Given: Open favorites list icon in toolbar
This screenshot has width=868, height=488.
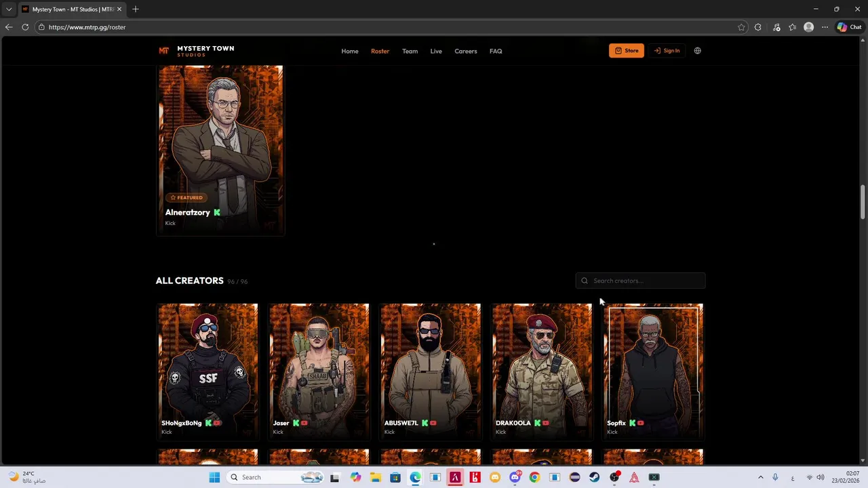Looking at the screenshot, I should 792,27.
